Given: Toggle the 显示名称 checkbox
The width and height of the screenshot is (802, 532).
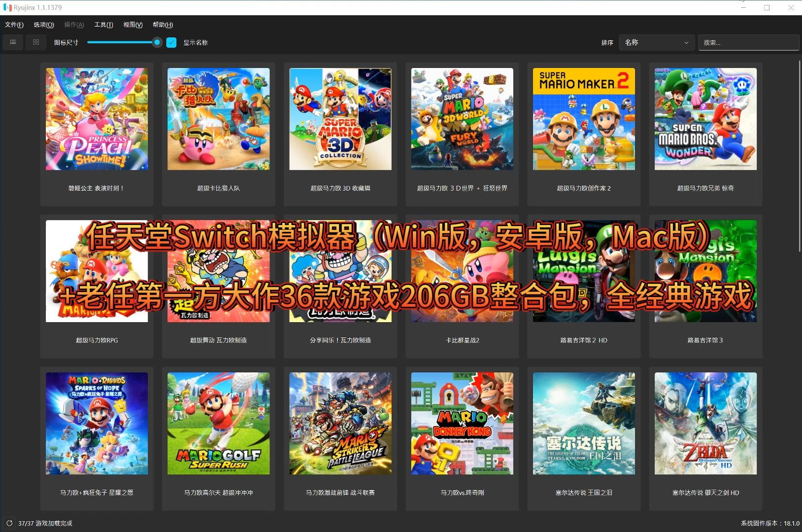Looking at the screenshot, I should click(171, 42).
